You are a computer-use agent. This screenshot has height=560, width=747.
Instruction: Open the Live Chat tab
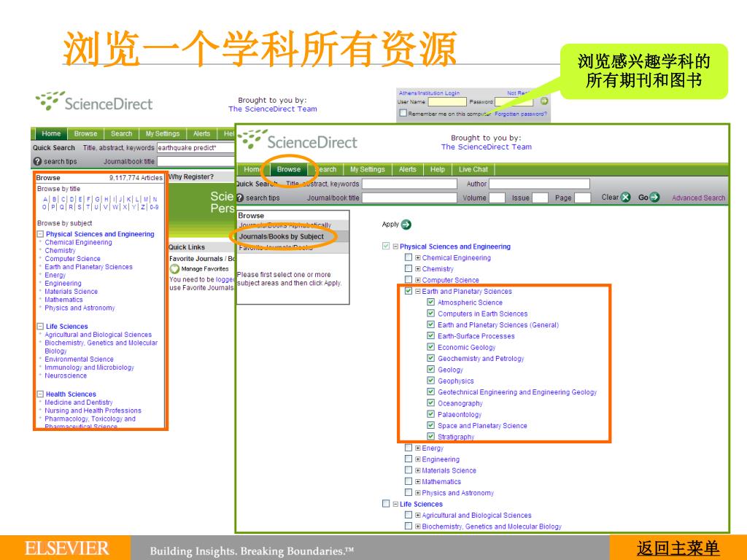[473, 169]
